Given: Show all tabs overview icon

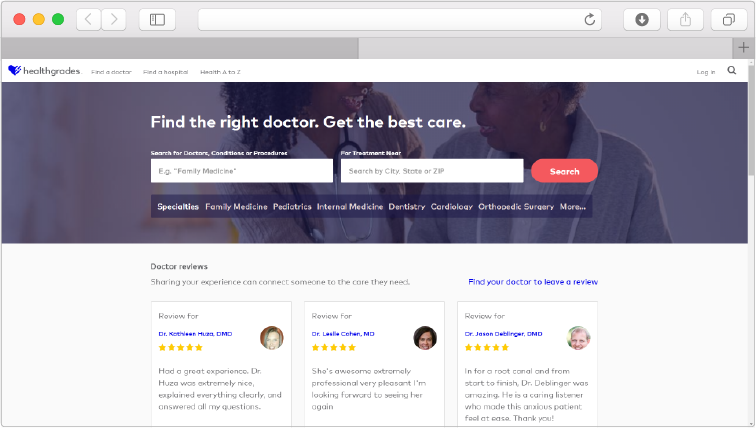Looking at the screenshot, I should coord(729,20).
